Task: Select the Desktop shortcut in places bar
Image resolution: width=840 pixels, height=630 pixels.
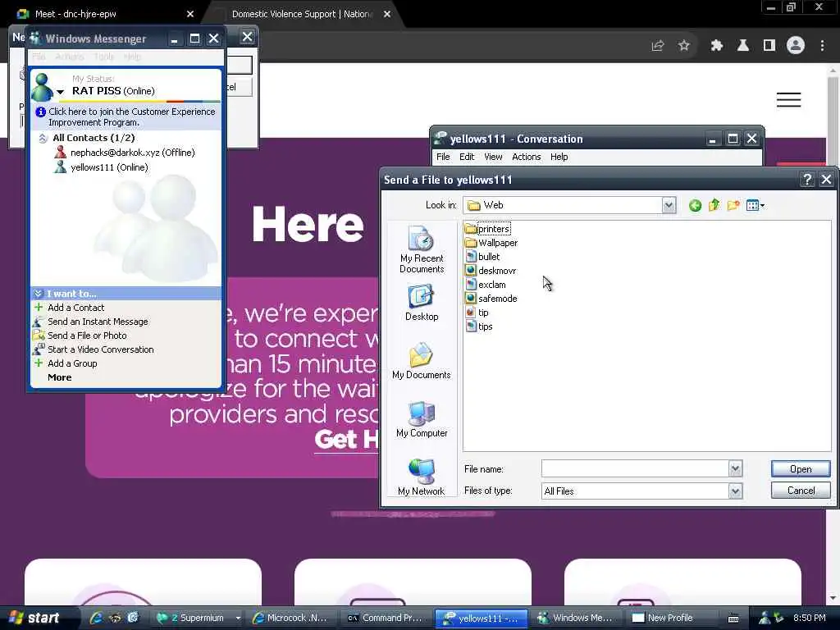Action: point(422,304)
